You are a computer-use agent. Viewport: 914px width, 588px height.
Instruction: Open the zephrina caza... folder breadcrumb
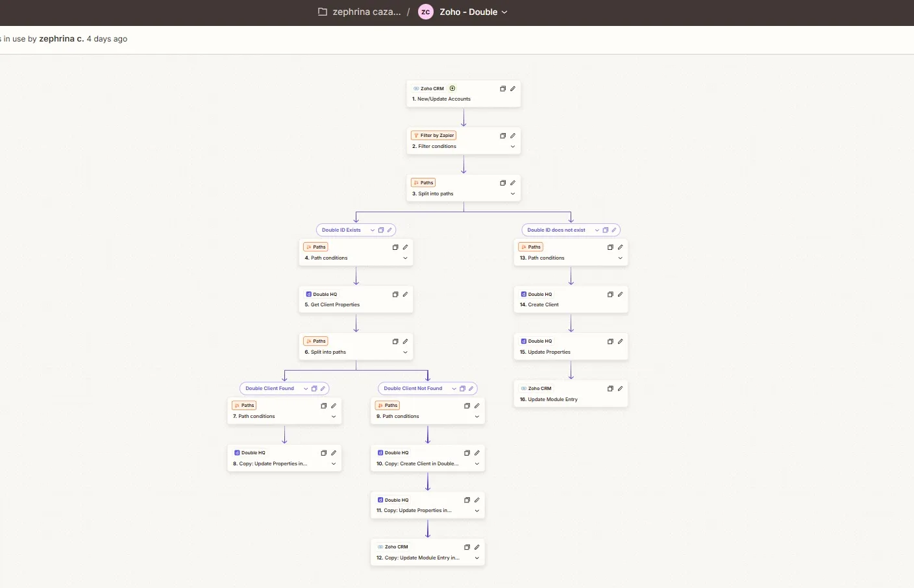(359, 12)
